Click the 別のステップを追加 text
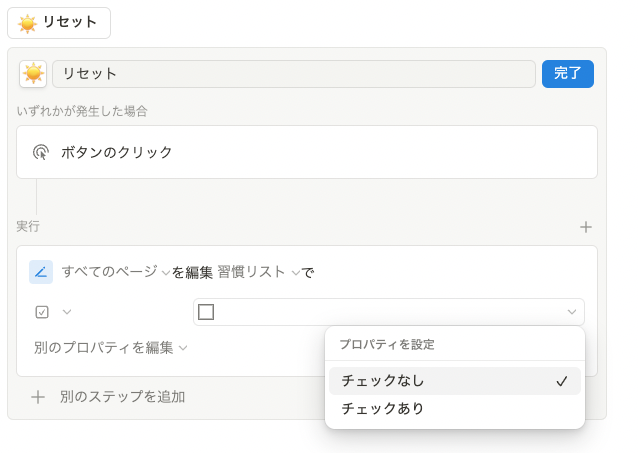Viewport: 638px width, 453px height. click(x=122, y=397)
